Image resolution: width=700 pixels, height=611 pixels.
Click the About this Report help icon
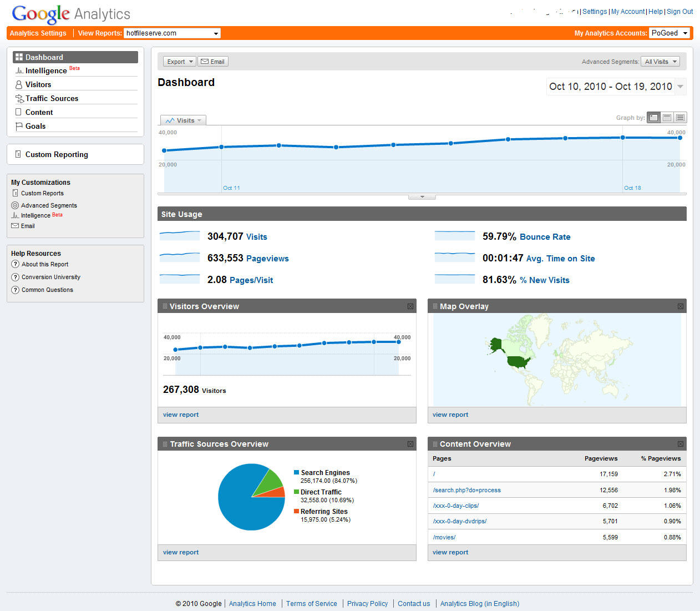click(x=16, y=264)
